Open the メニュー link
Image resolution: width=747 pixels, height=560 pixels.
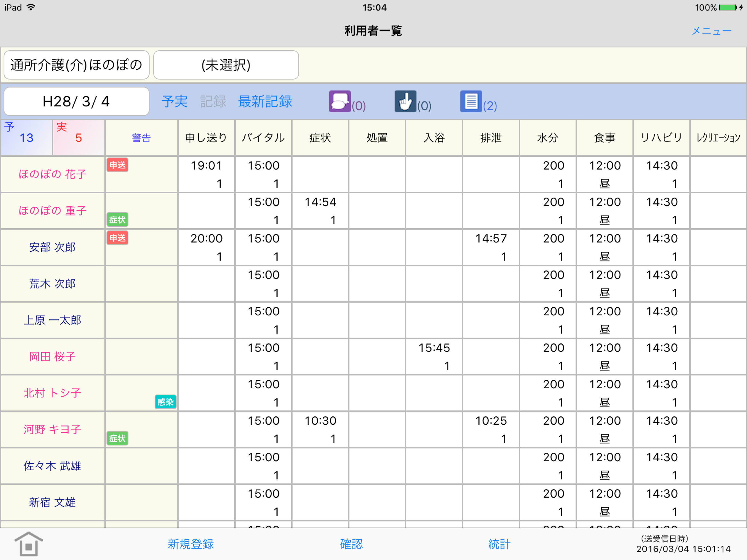click(711, 31)
